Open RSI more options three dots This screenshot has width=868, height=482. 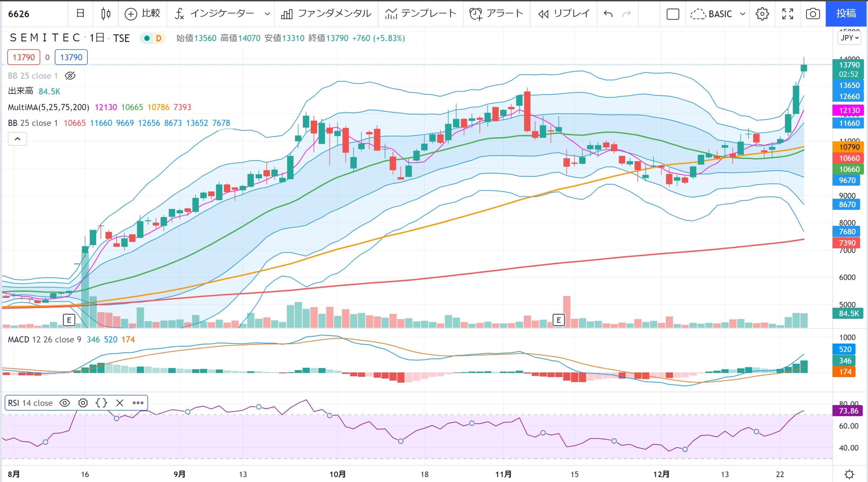pyautogui.click(x=138, y=403)
